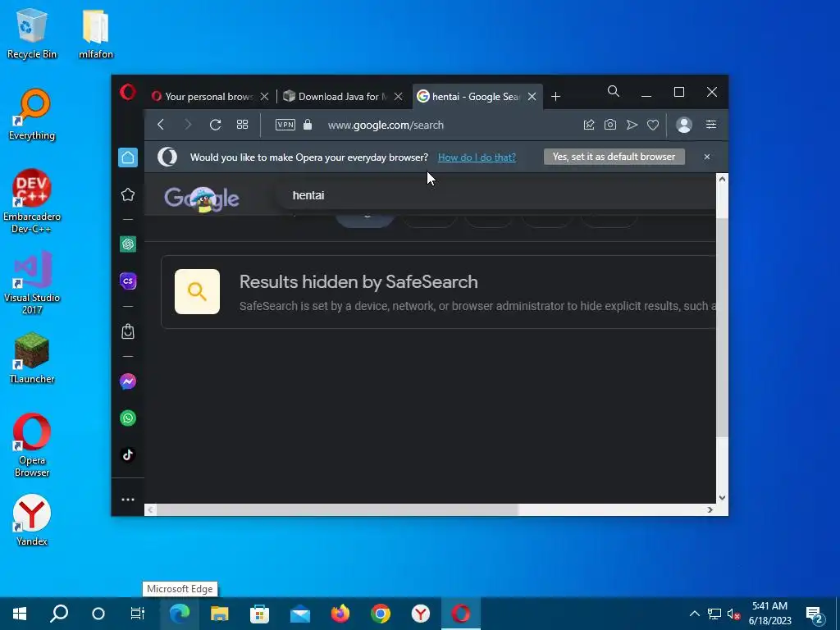Select the TLauncher desktop shortcut
The height and width of the screenshot is (630, 840).
point(32,358)
